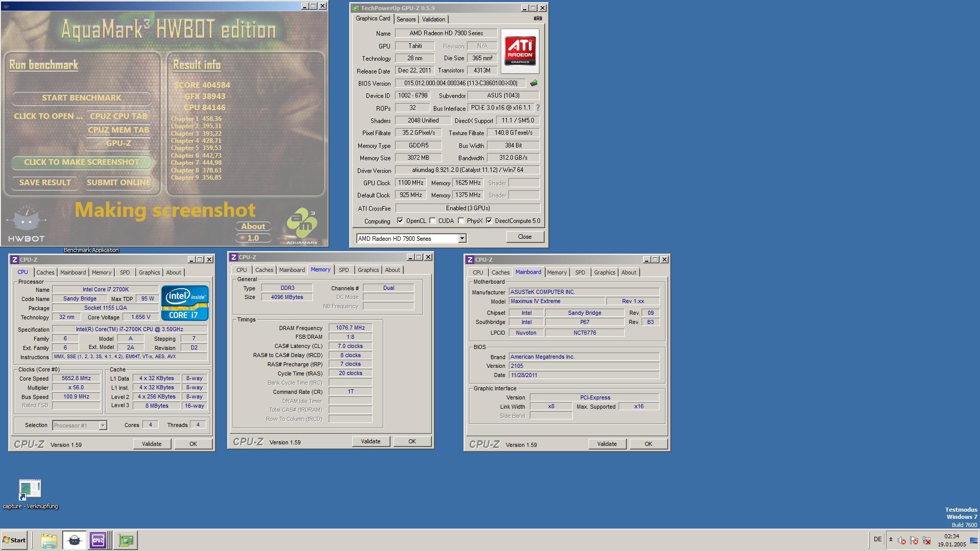Click the HWBOT logo in AquaMark window
The width and height of the screenshot is (980, 551).
pyautogui.click(x=27, y=224)
